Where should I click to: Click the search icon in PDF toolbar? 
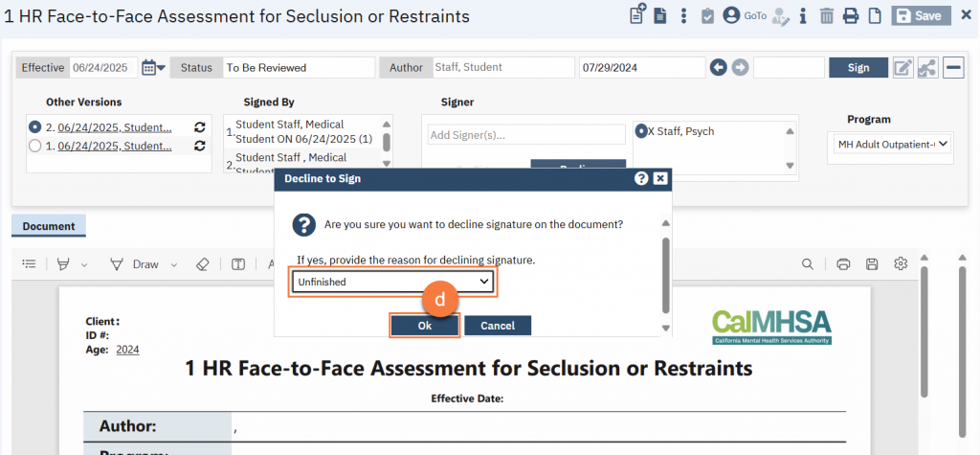(808, 264)
